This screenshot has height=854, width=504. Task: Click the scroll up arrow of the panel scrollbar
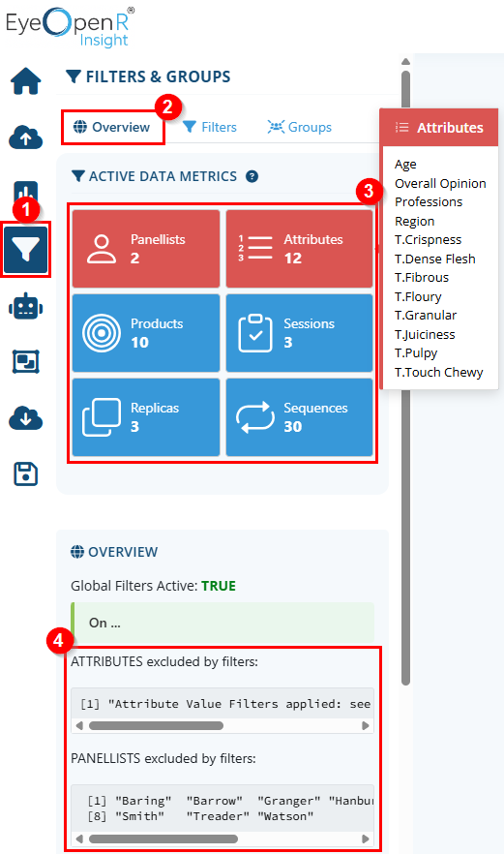(x=405, y=61)
